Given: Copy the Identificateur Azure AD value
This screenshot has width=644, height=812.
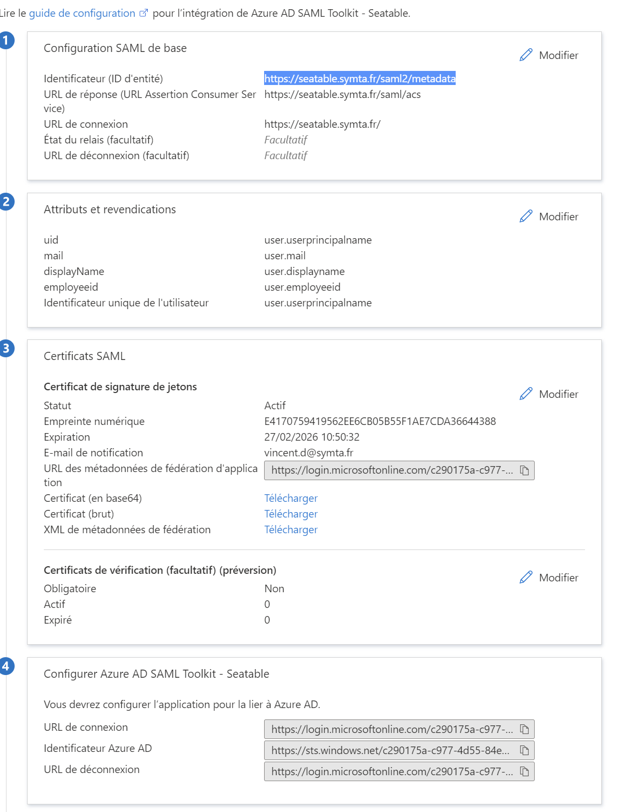Looking at the screenshot, I should [x=524, y=750].
